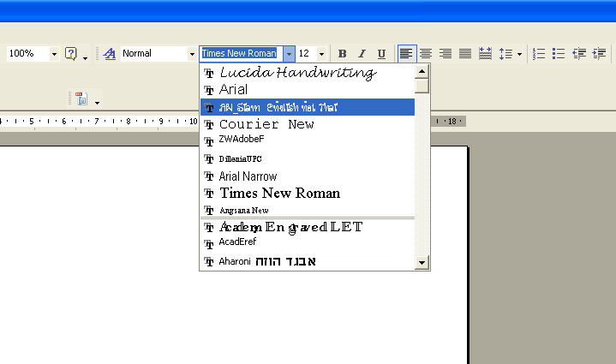Image resolution: width=616 pixels, height=364 pixels.
Task: Click the 100% zoom field
Action: pos(28,53)
